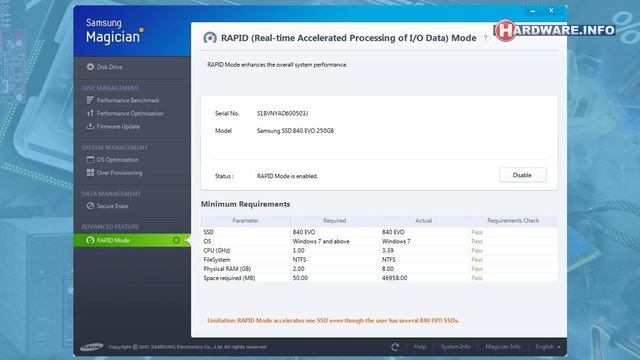
Task: Open Firmware Update page
Action: click(118, 127)
